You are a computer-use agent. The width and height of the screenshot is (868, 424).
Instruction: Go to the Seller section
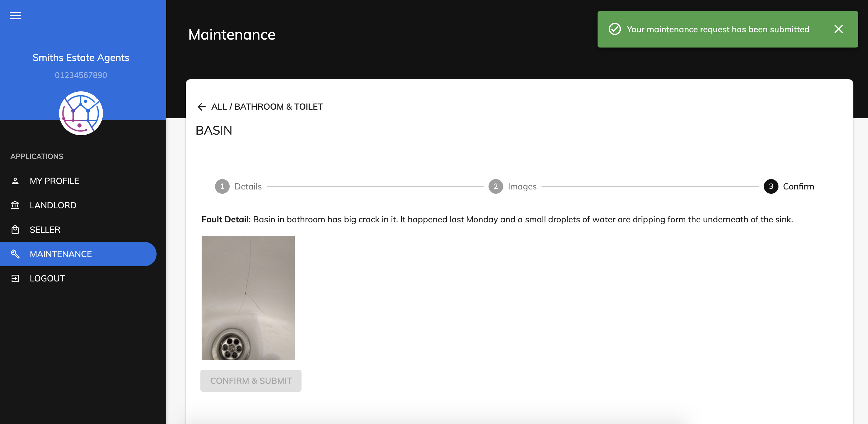pyautogui.click(x=45, y=230)
